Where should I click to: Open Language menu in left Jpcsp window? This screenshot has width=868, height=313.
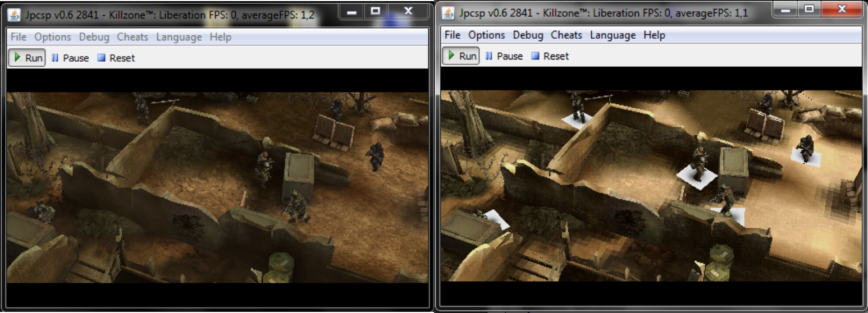coord(179,37)
